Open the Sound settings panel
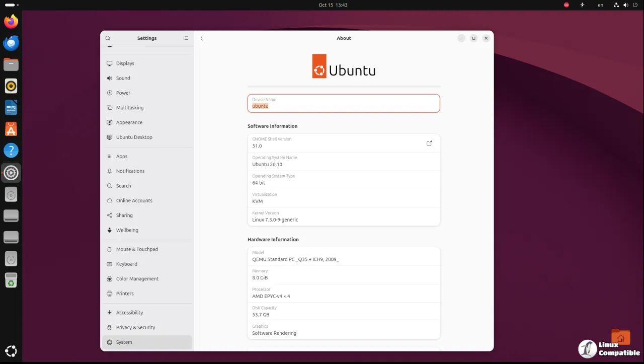Screen dimensions: 644x364 coord(147,78)
